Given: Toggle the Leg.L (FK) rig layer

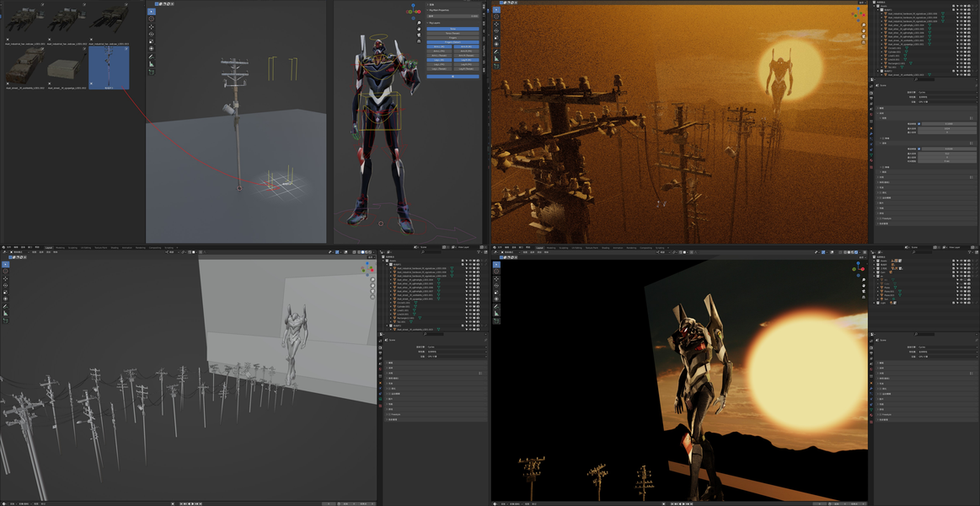Looking at the screenshot, I should click(439, 64).
